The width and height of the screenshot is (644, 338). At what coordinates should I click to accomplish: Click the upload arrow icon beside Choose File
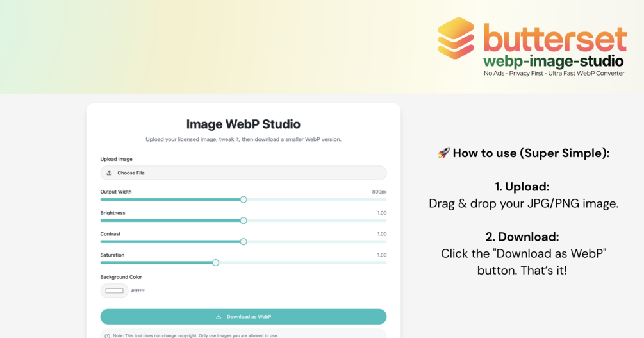[109, 173]
